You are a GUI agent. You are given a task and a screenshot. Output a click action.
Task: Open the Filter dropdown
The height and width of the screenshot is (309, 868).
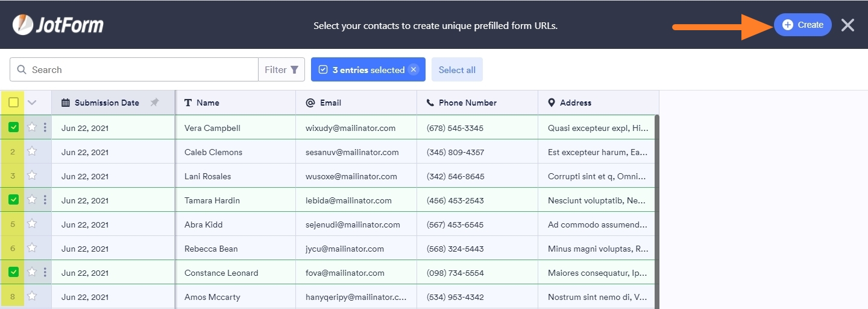tap(281, 69)
